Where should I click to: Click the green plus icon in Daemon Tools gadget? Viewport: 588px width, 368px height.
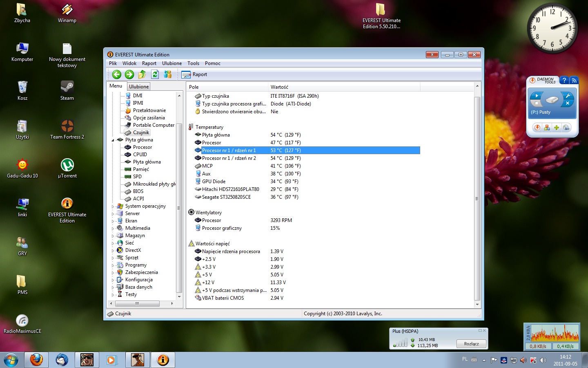(557, 128)
